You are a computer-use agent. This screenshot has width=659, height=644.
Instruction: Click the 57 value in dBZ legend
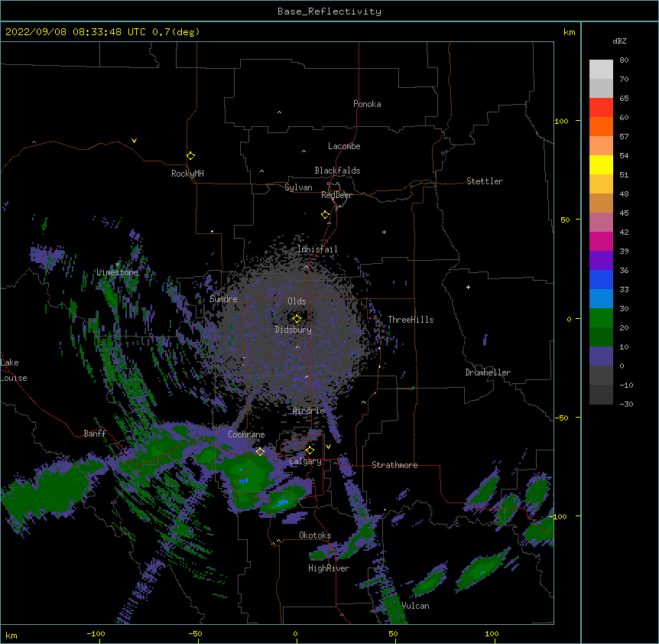[624, 137]
